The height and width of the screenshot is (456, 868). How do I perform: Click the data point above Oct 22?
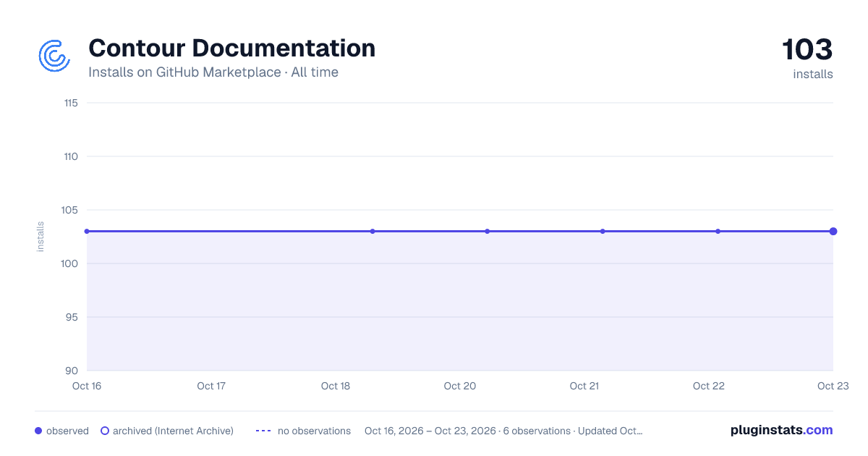[718, 232]
